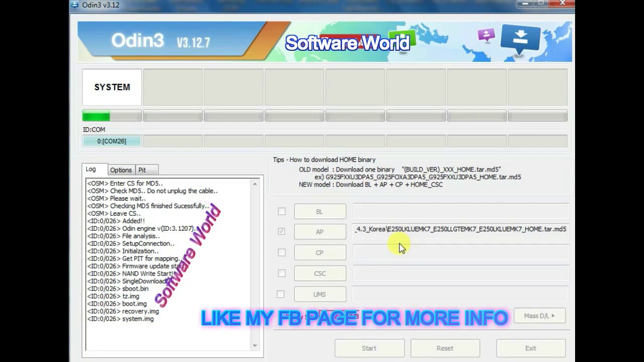Click the CSC file button
Viewport: 644px width, 362px height.
point(320,274)
